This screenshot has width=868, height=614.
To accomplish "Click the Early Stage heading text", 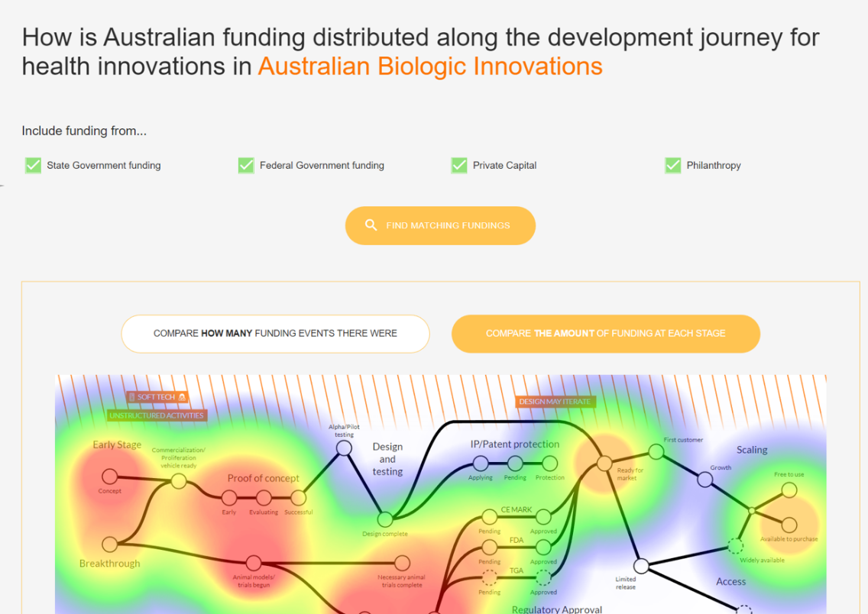I will (117, 444).
